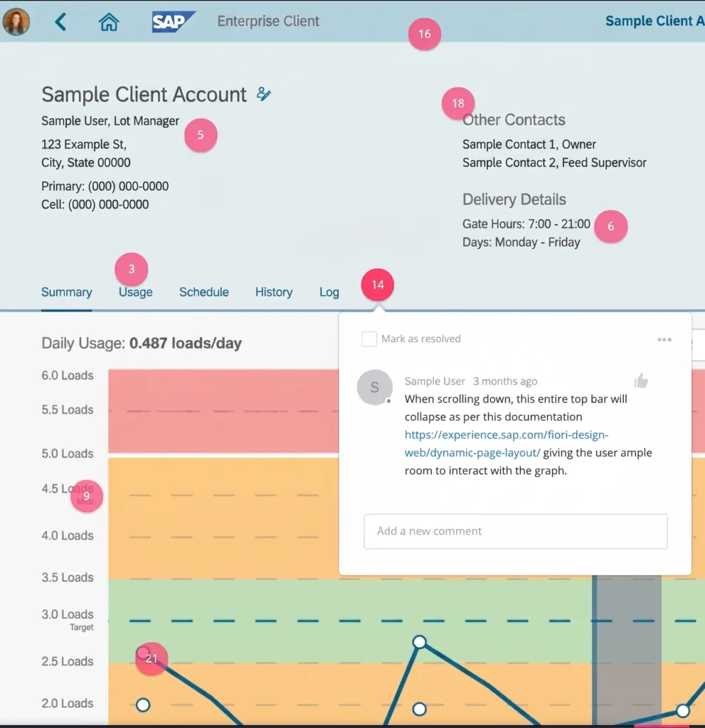Click '3 months ago' comment timestamp
This screenshot has width=705, height=728.
(505, 381)
